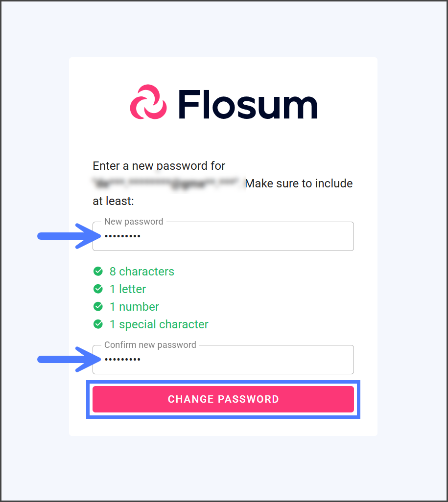Image resolution: width=448 pixels, height=502 pixels.
Task: Click the "8 characters" requirement text
Action: point(141,272)
